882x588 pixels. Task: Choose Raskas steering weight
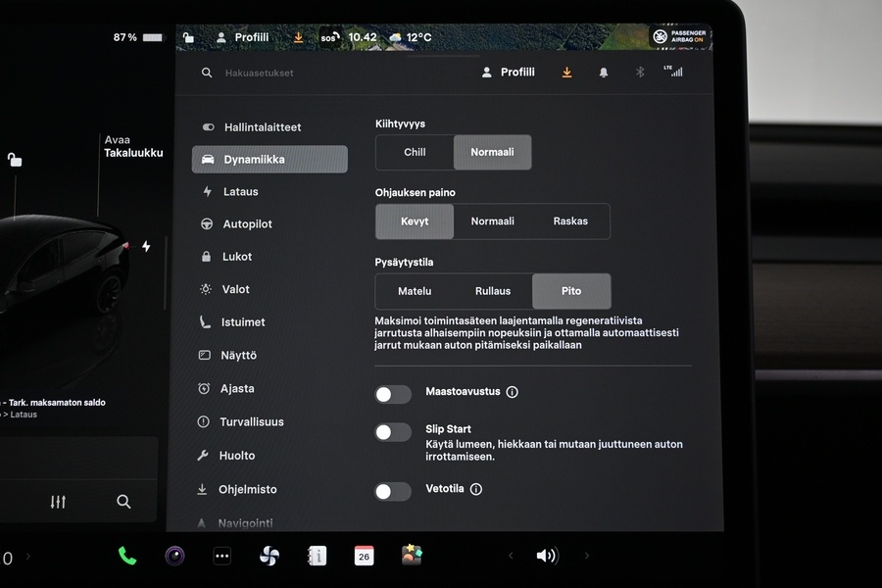(x=570, y=221)
